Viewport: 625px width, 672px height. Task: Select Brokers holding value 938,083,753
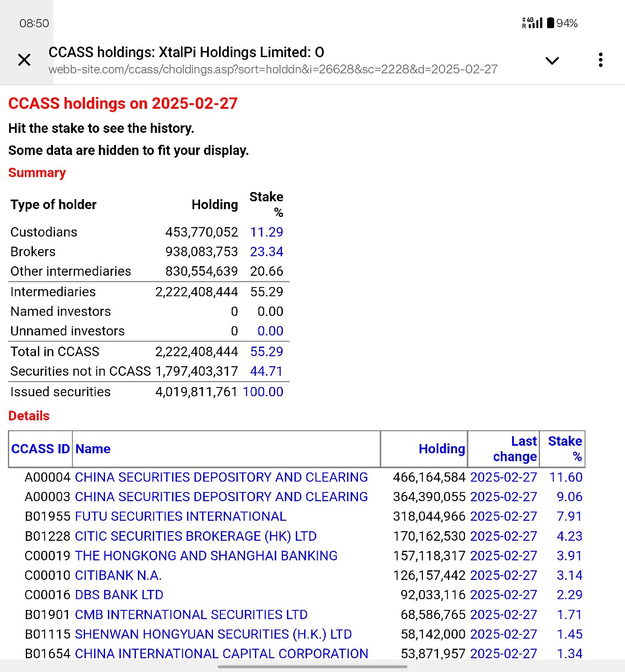tap(202, 252)
